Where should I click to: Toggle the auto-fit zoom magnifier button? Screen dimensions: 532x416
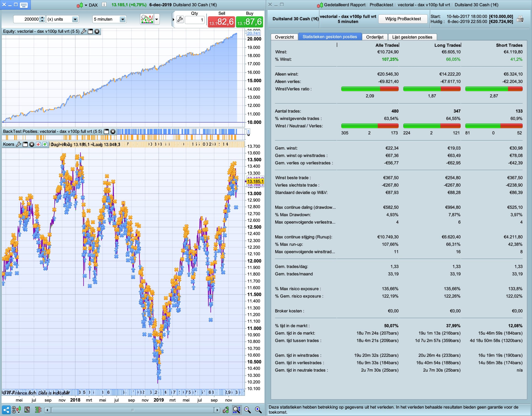(236, 410)
